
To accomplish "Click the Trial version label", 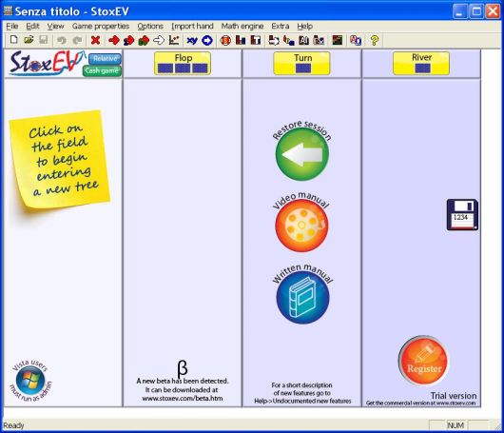I will tap(454, 396).
